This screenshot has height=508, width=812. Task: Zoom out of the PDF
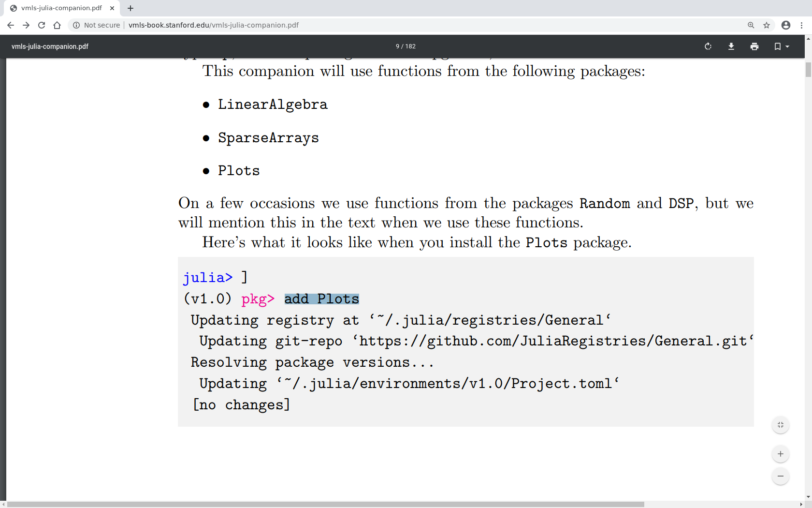(781, 476)
